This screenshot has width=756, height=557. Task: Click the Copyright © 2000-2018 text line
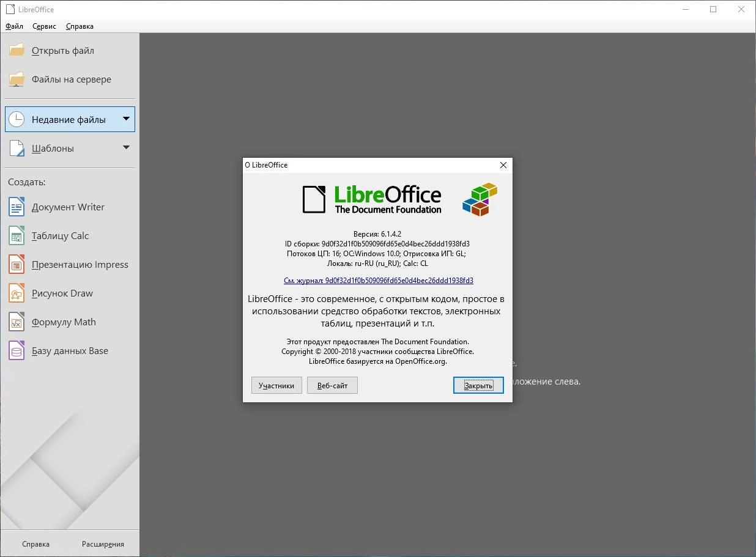(377, 352)
